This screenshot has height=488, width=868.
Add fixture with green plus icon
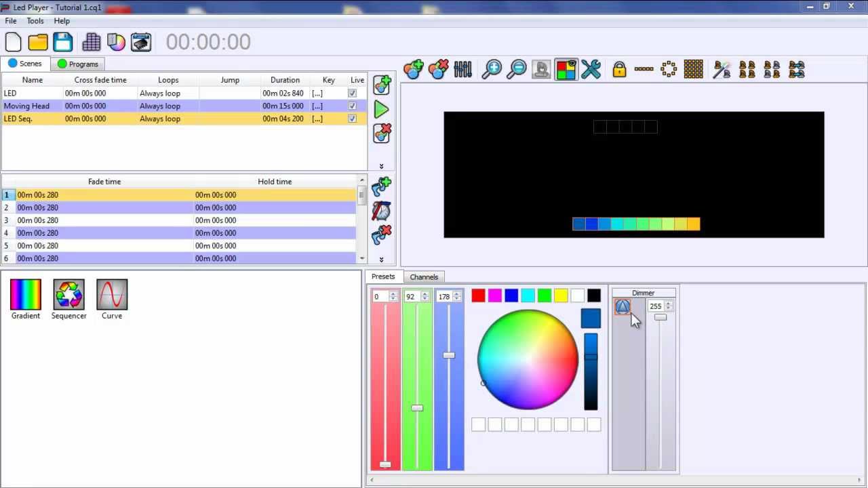click(413, 69)
